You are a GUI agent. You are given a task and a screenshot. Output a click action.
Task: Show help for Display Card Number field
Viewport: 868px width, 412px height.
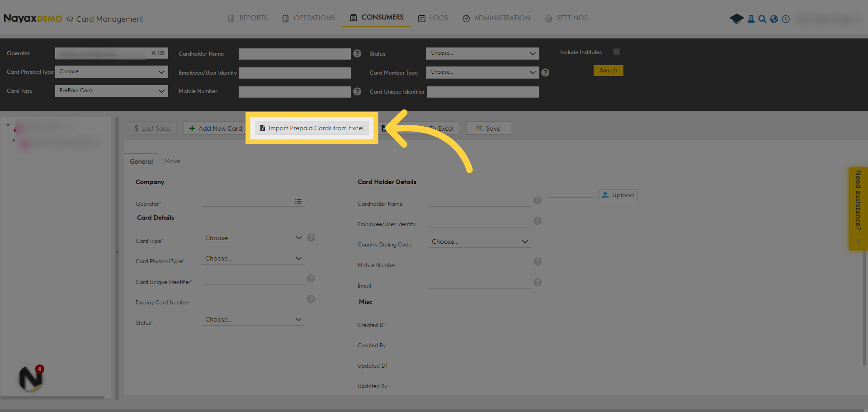(311, 299)
